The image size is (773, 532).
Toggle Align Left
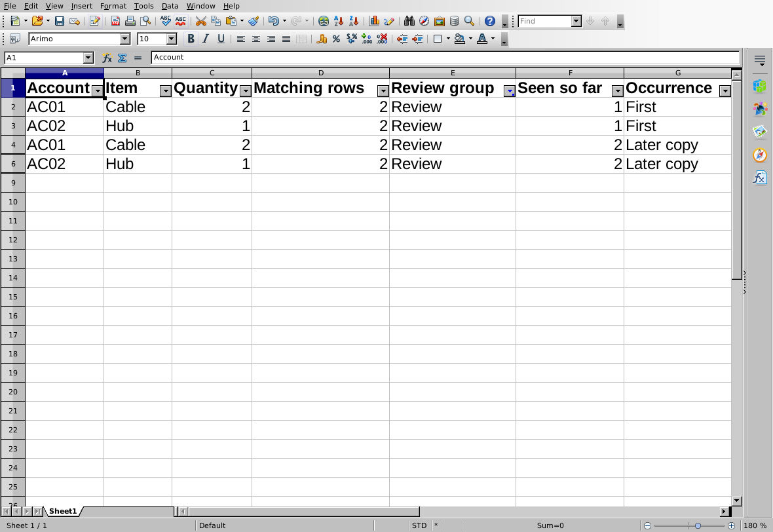coord(241,39)
